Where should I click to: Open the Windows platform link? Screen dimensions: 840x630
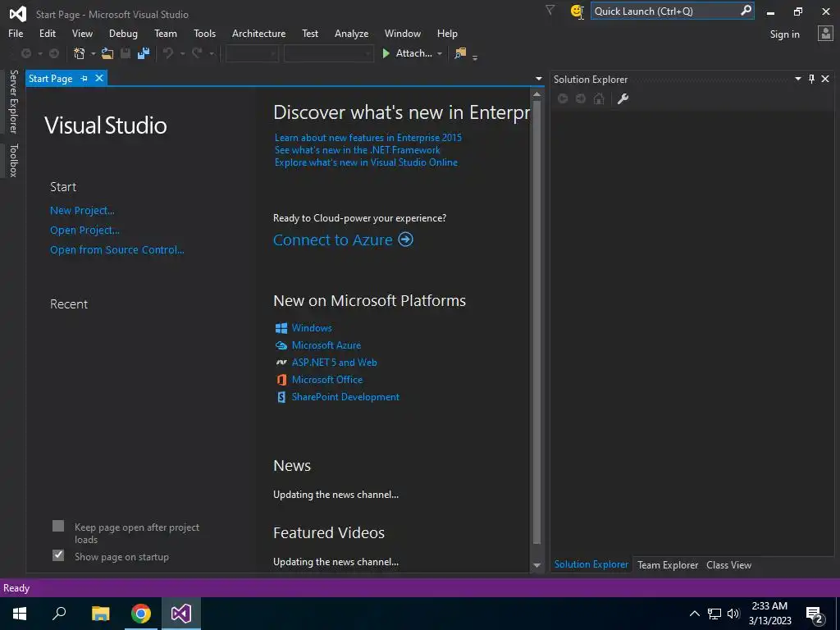click(311, 328)
